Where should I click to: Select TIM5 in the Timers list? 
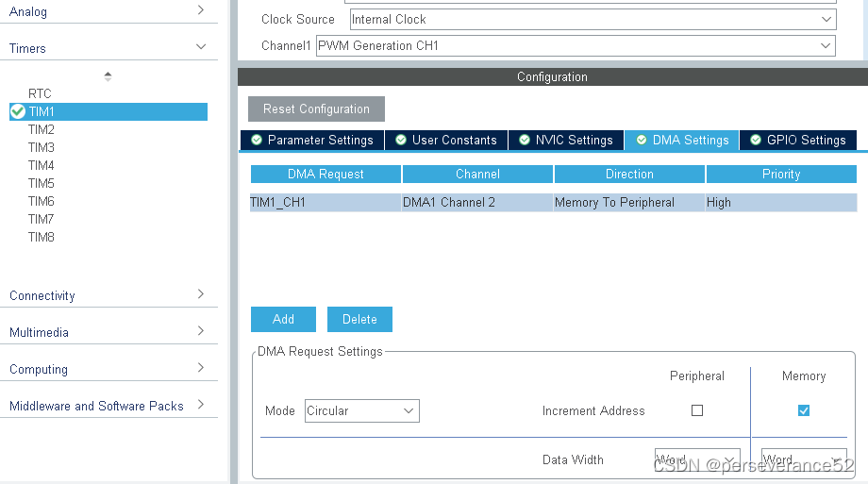point(41,183)
